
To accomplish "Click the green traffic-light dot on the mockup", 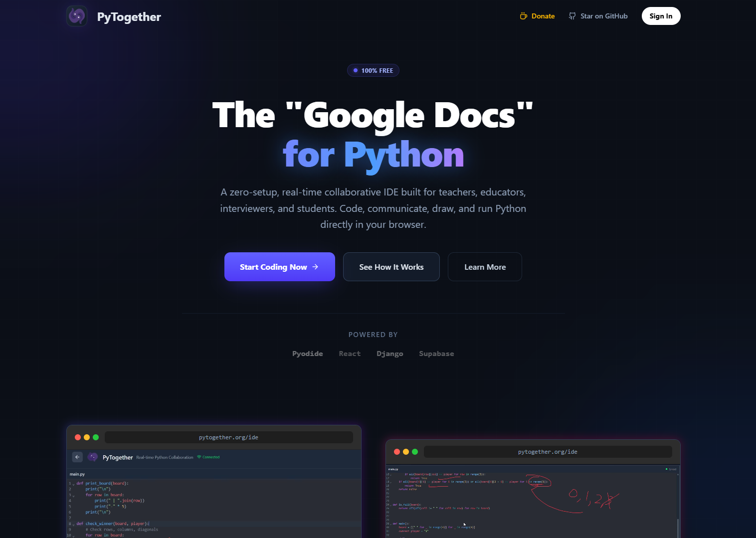I will click(95, 437).
